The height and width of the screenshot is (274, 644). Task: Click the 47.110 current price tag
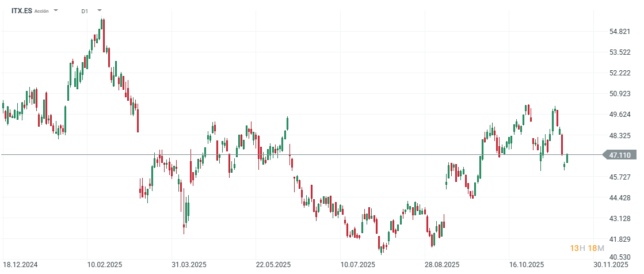click(x=619, y=155)
